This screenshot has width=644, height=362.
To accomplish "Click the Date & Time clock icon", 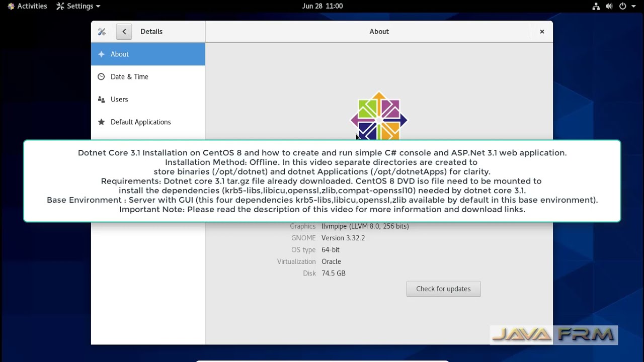I will tap(101, 76).
